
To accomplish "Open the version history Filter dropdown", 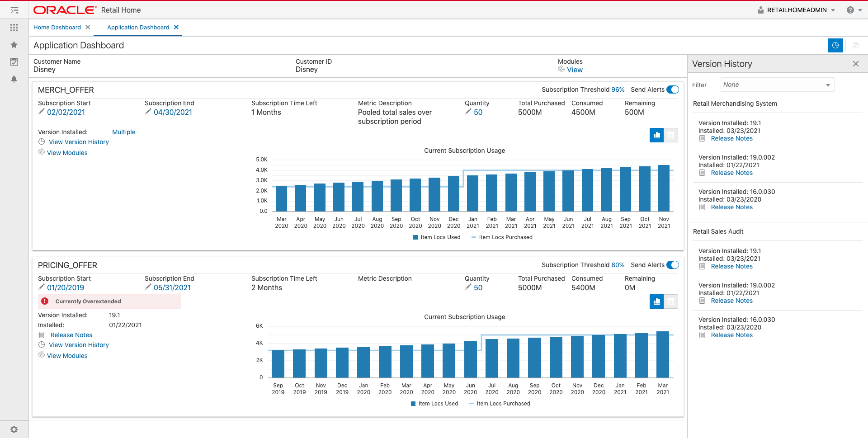I will pyautogui.click(x=777, y=85).
